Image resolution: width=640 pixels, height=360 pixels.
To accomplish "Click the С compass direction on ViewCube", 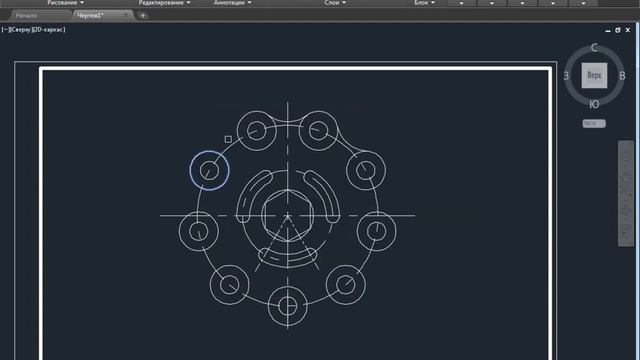I will click(594, 48).
